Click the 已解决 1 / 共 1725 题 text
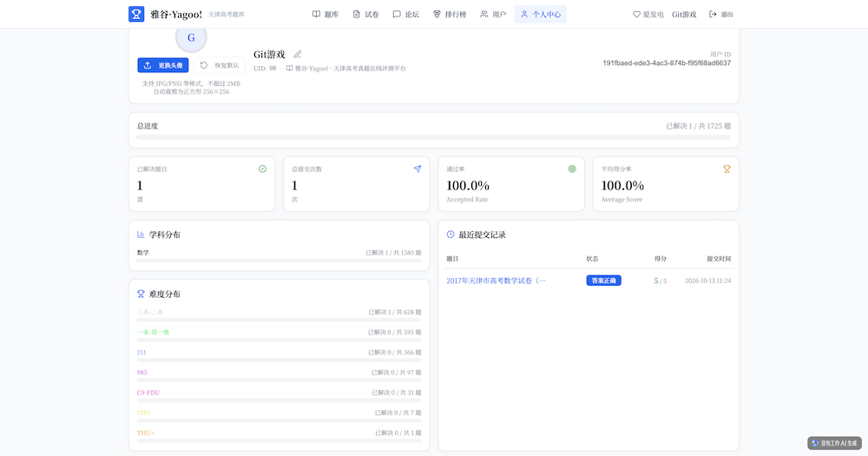This screenshot has height=456, width=868. 699,126
